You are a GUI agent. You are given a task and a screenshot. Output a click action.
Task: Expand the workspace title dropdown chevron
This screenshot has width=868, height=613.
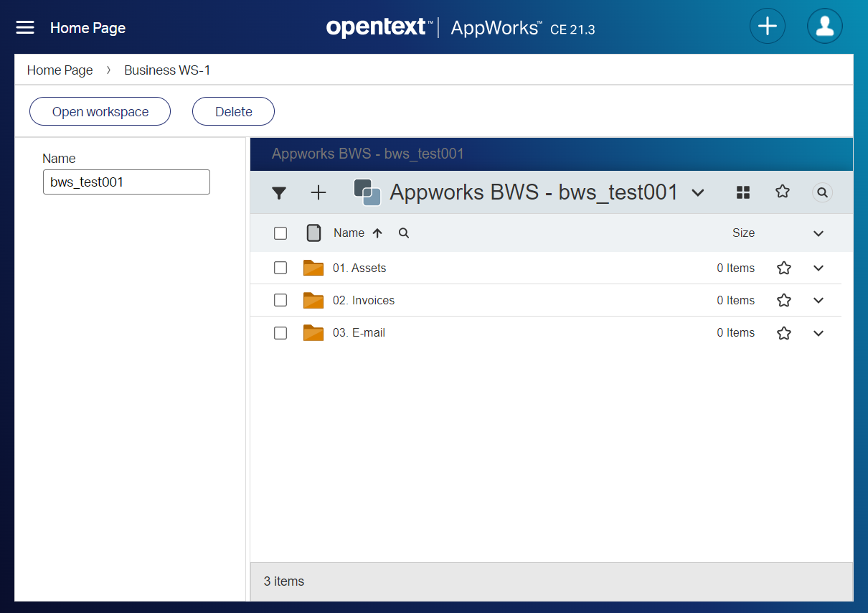(x=697, y=193)
